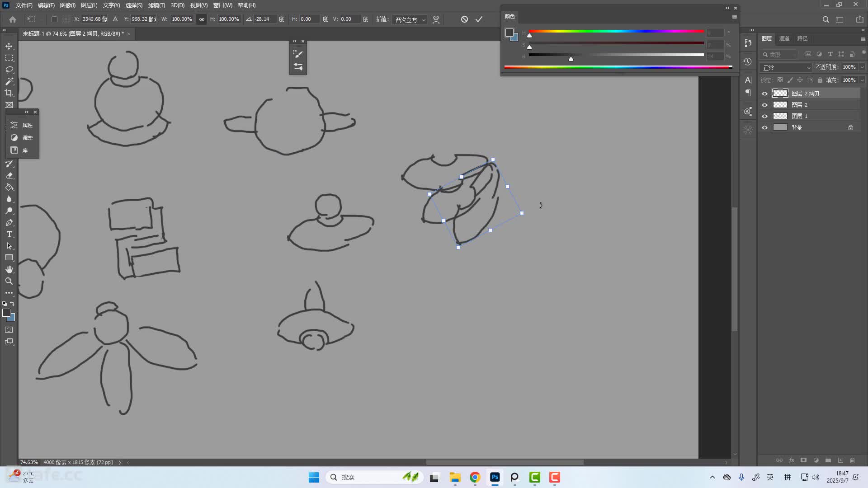Click the foreground color swatch in toolbar
Image resolution: width=868 pixels, height=488 pixels.
pos(6,313)
